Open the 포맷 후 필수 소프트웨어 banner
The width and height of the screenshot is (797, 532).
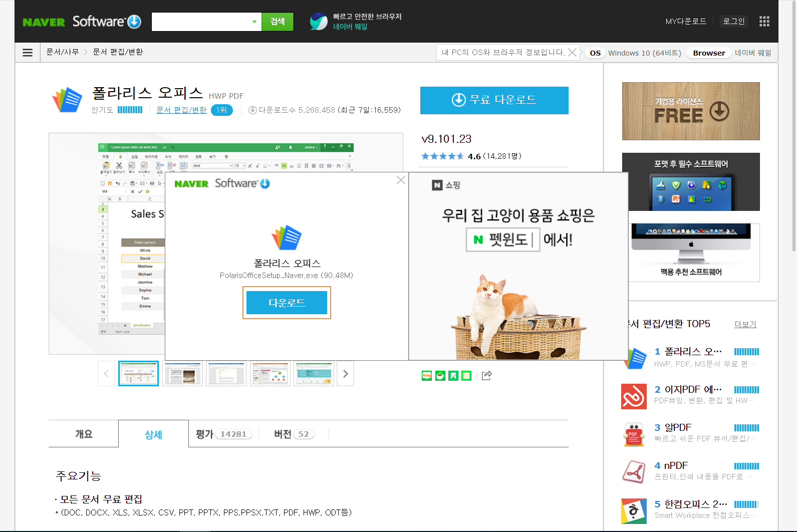[x=691, y=182]
